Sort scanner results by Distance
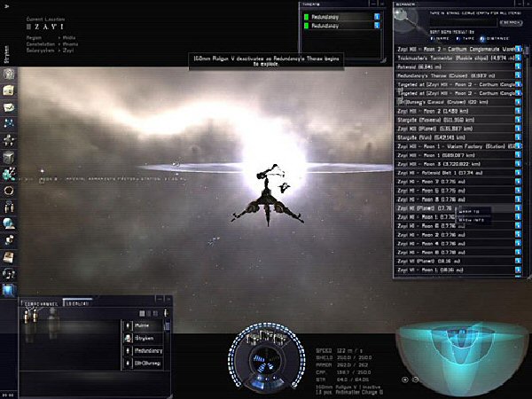This screenshot has height=399, width=532. (495, 39)
